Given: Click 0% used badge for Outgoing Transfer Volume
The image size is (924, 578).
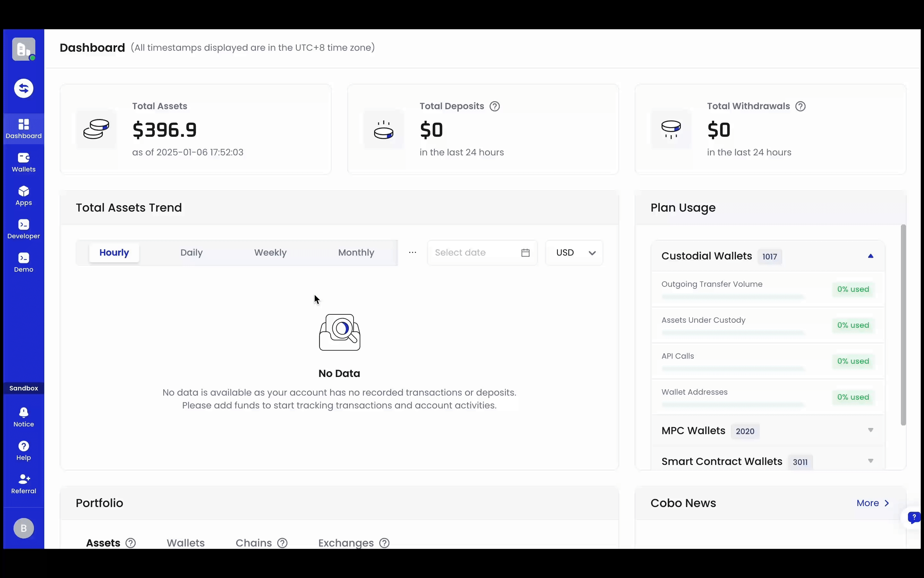Looking at the screenshot, I should coord(853,289).
